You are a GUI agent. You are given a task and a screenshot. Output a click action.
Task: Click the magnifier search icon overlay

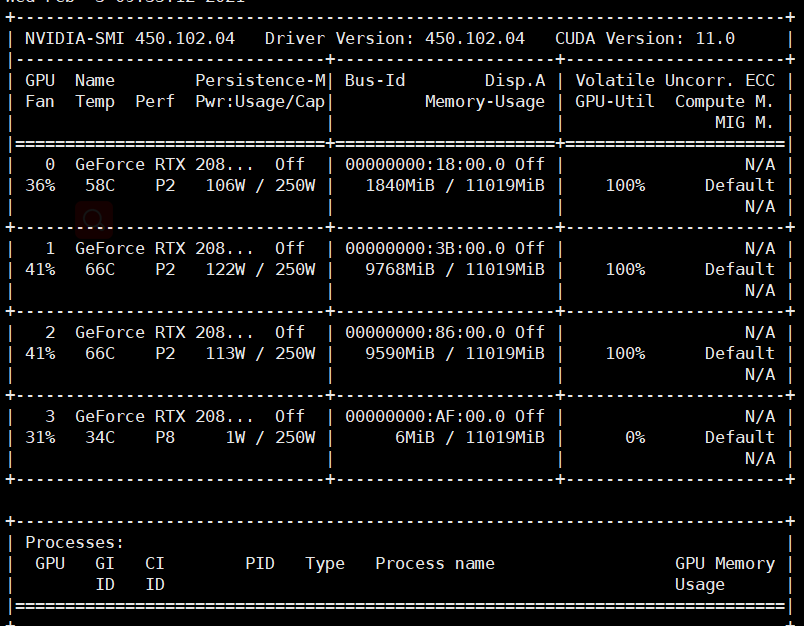[x=94, y=218]
